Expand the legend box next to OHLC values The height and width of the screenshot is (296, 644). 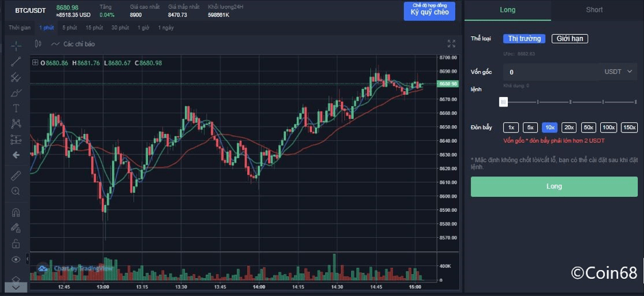coord(36,63)
